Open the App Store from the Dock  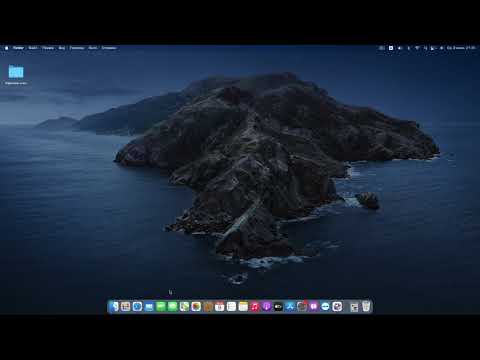click(x=290, y=306)
